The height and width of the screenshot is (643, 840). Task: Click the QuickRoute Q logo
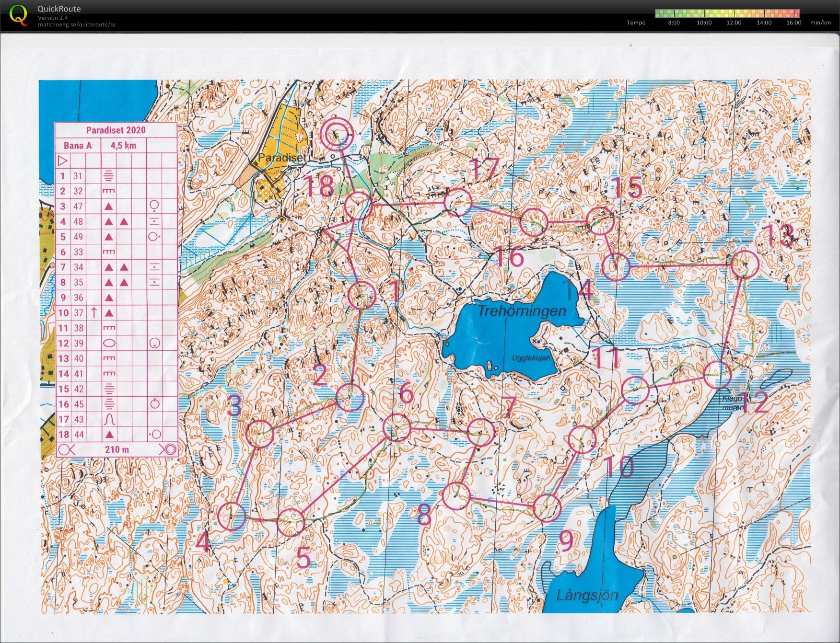click(x=18, y=14)
